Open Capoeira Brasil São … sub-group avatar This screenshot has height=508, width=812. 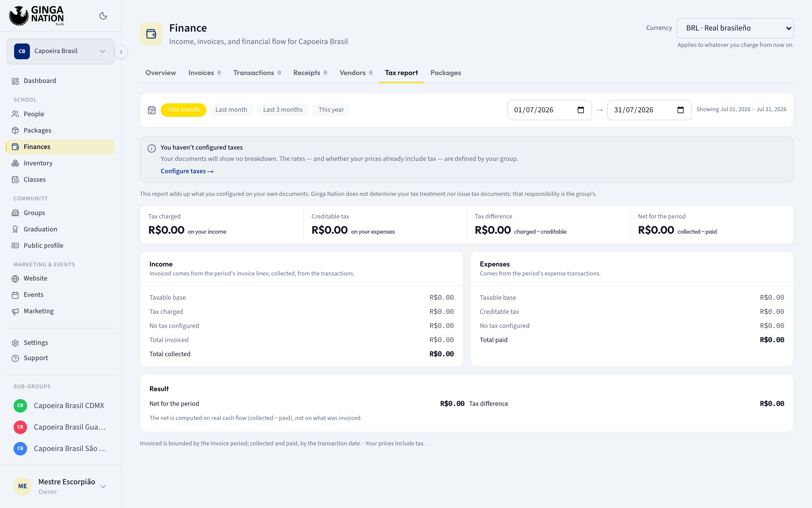tap(20, 448)
